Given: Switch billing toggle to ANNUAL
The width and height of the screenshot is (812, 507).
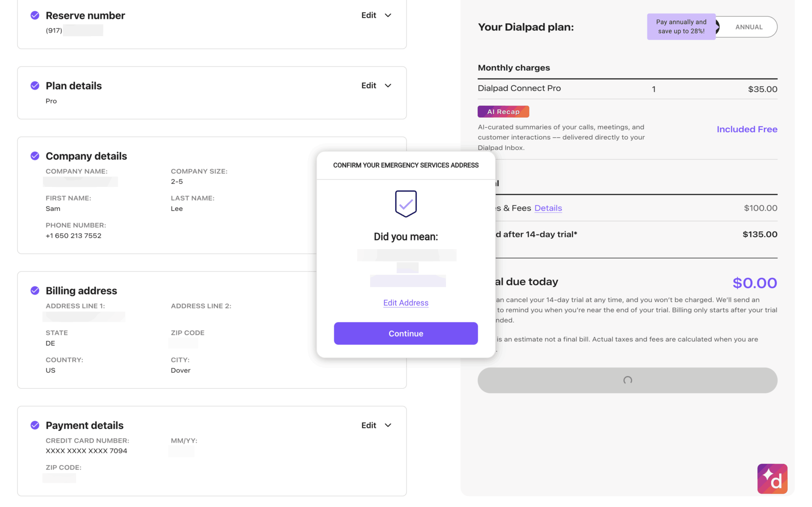Looking at the screenshot, I should (749, 27).
